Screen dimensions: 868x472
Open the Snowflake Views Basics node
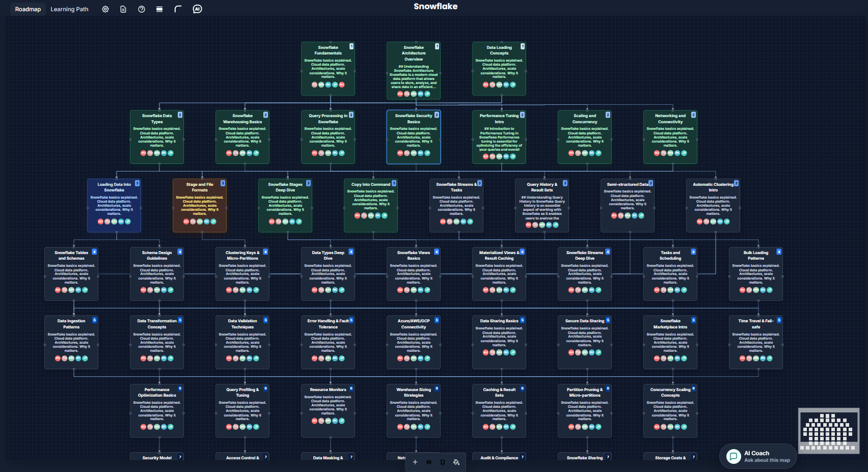[x=414, y=274]
